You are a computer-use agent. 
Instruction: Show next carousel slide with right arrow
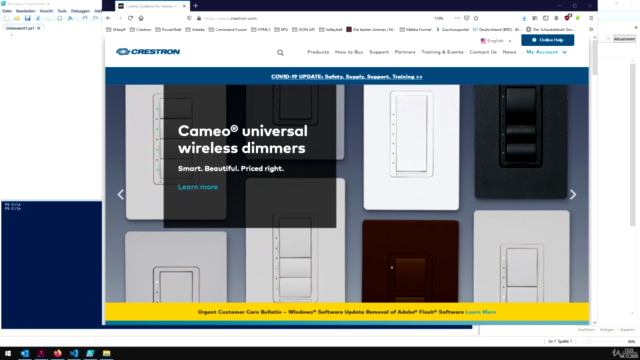click(573, 195)
